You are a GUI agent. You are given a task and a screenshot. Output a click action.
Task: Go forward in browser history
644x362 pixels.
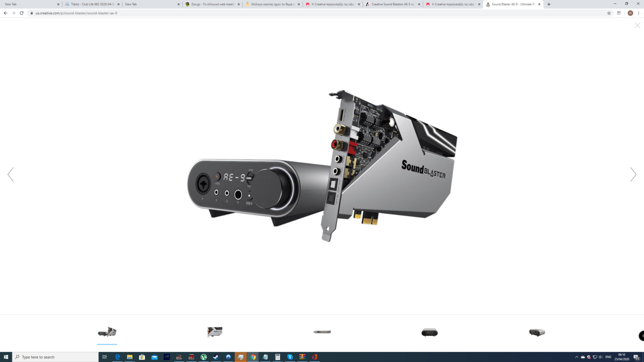pyautogui.click(x=14, y=13)
